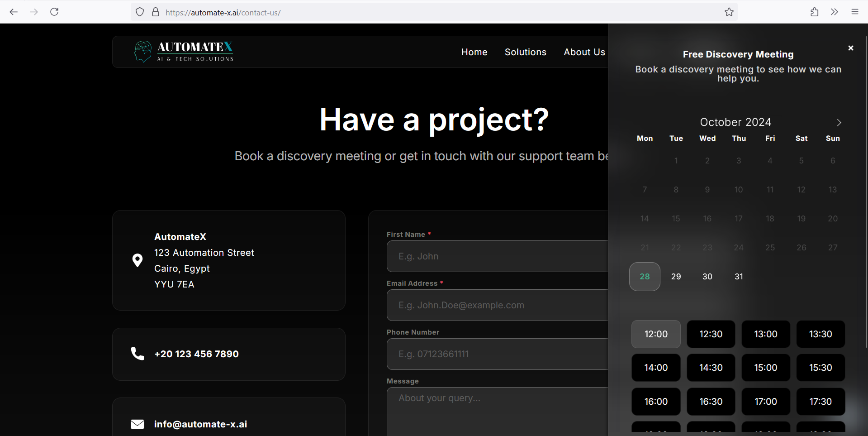Click the AutomateX logo

click(184, 52)
